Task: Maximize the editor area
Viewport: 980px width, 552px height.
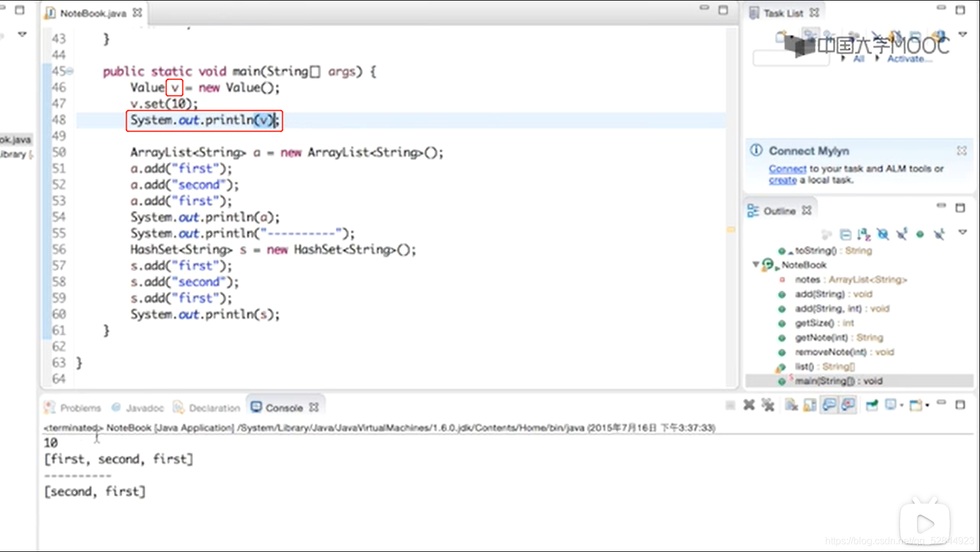Action: 723,10
